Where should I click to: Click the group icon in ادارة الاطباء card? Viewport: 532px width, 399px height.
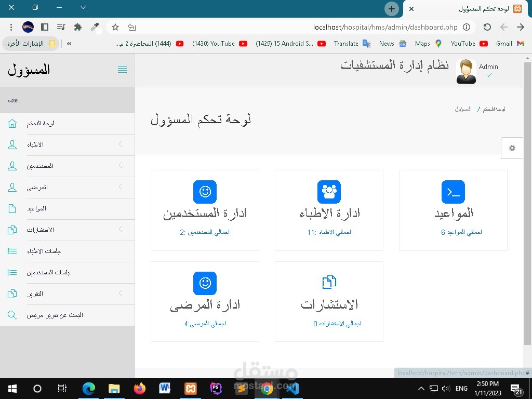(x=329, y=192)
